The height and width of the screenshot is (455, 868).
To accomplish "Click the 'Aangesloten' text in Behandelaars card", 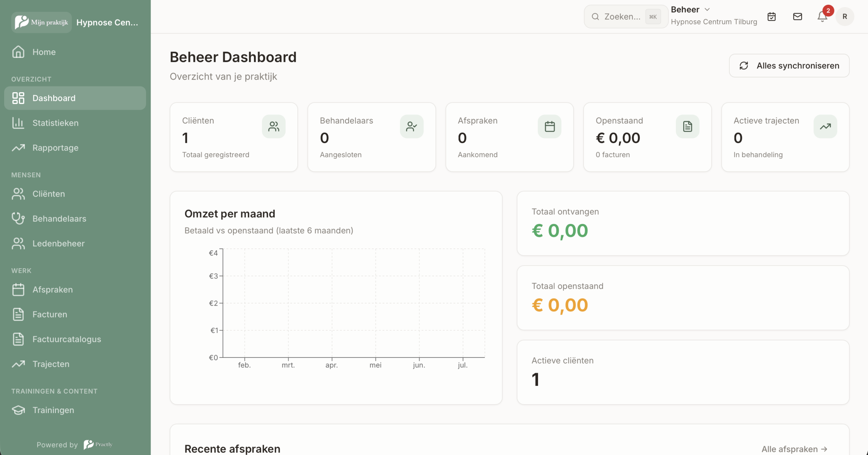I will point(340,155).
